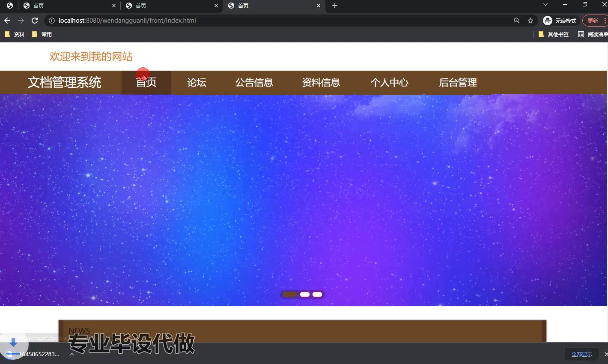Image resolution: width=608 pixels, height=364 pixels.
Task: Bookmark this page with star icon
Action: (x=531, y=21)
